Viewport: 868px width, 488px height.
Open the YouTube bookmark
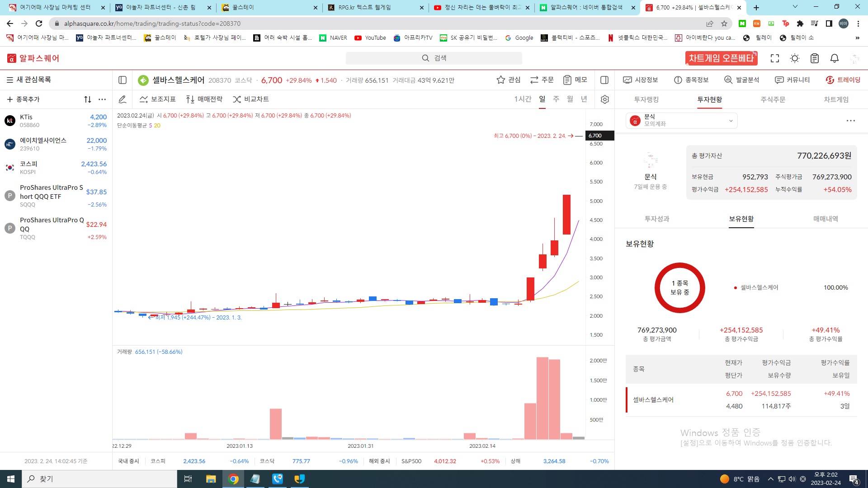click(370, 38)
